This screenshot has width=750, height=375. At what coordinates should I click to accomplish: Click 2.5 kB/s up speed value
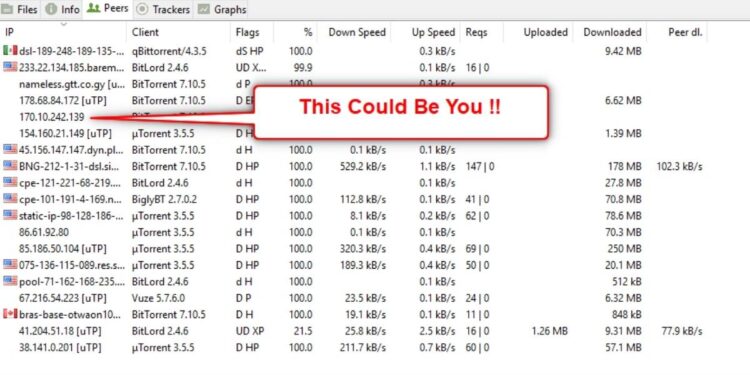(x=437, y=331)
